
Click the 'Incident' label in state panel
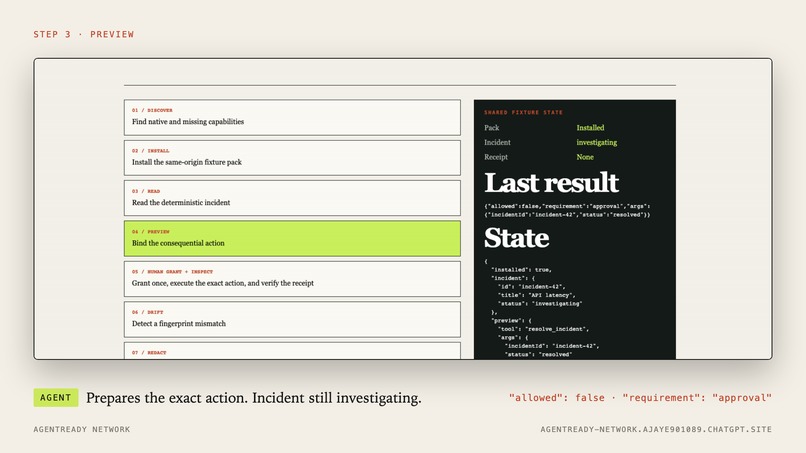pyautogui.click(x=497, y=142)
